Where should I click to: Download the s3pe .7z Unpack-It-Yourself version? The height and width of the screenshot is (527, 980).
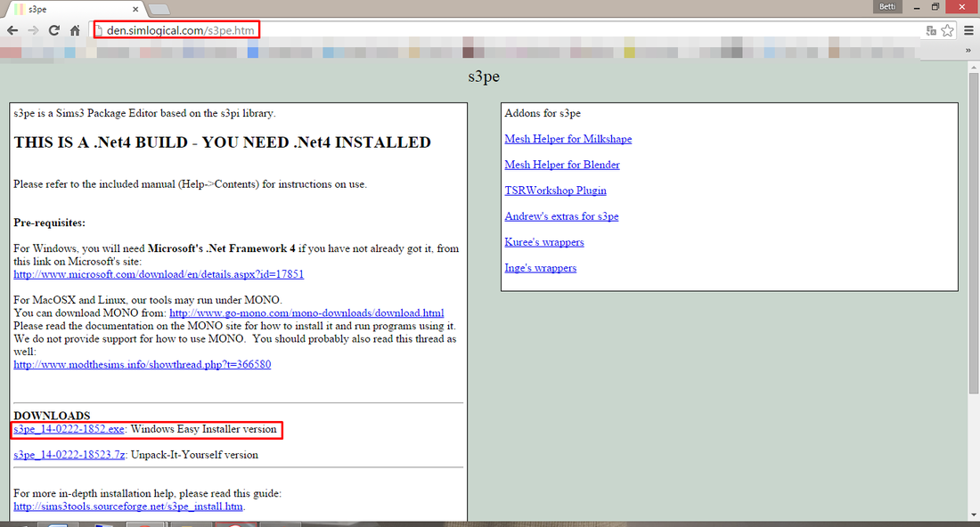coord(69,455)
